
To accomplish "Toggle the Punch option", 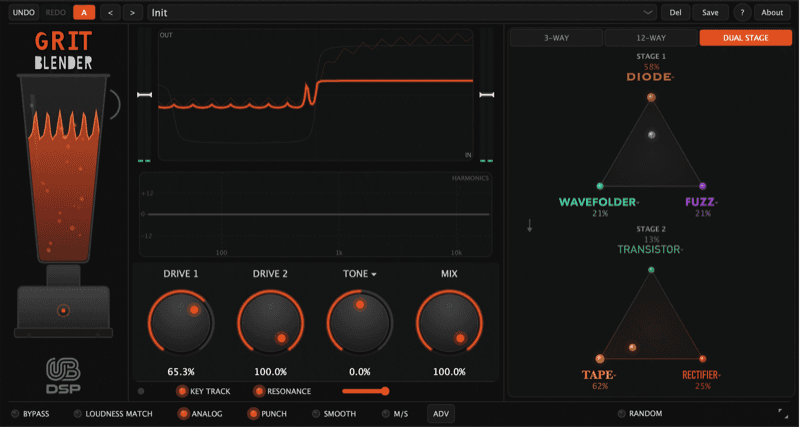I will 267,414.
